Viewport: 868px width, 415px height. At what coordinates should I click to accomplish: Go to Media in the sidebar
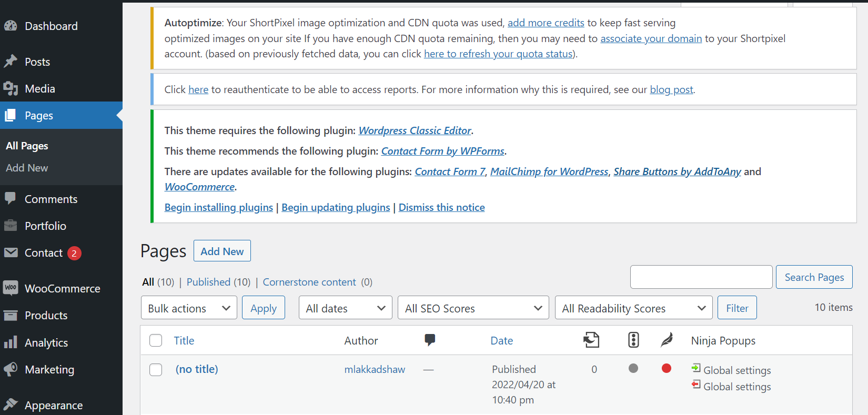pyautogui.click(x=40, y=88)
